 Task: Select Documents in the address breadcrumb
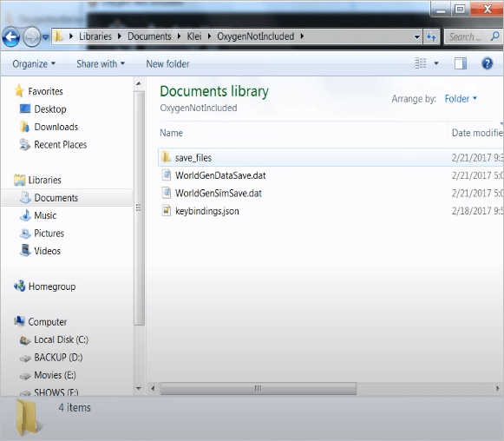coord(149,36)
